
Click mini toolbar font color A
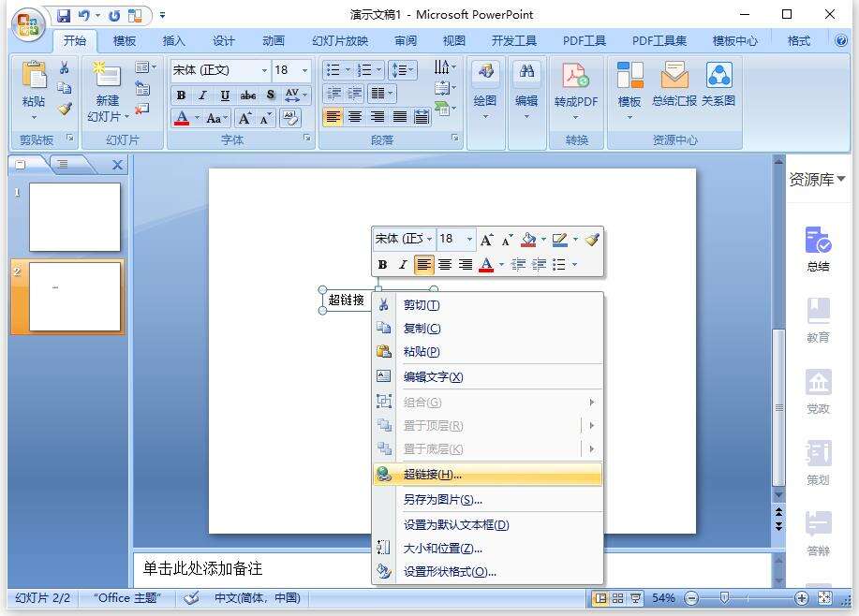point(486,265)
